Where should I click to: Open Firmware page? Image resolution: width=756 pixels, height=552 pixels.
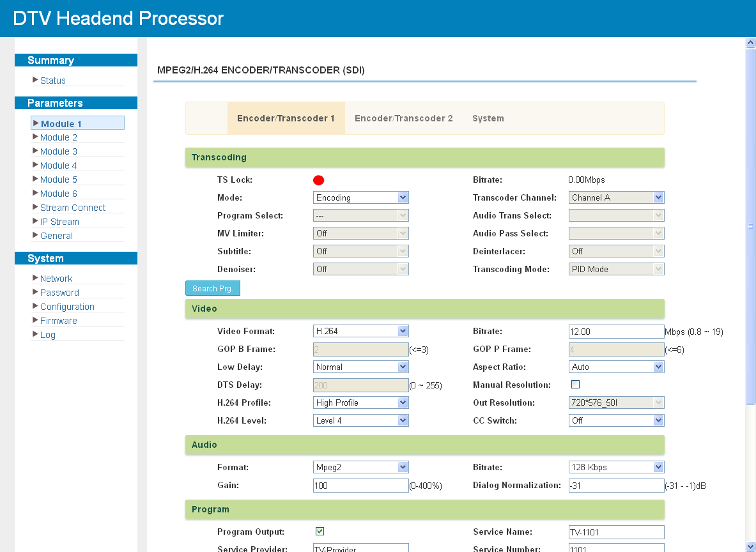point(58,321)
